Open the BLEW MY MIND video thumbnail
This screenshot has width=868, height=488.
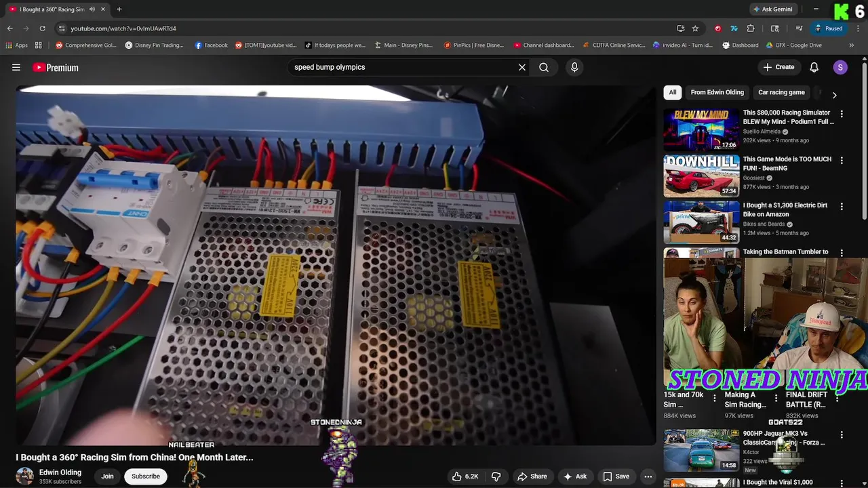[701, 129]
